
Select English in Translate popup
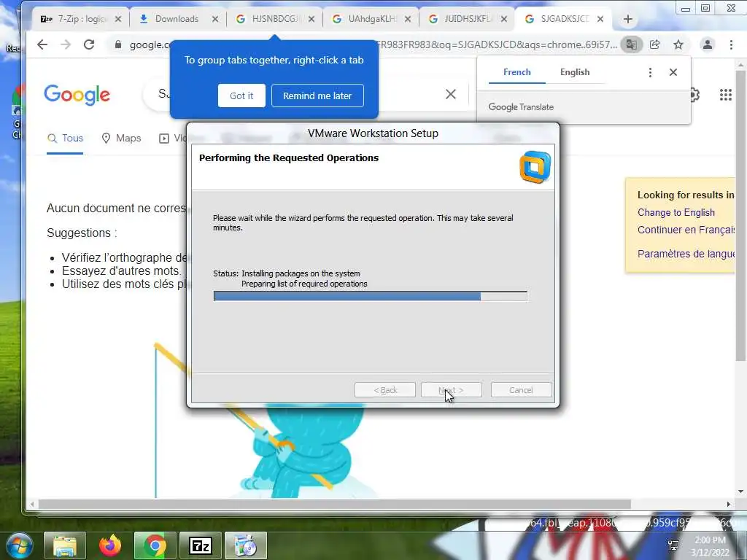coord(575,72)
